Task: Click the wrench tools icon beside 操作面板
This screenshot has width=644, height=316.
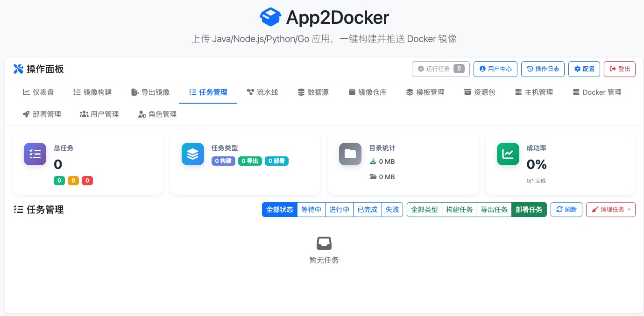Action: pos(18,69)
